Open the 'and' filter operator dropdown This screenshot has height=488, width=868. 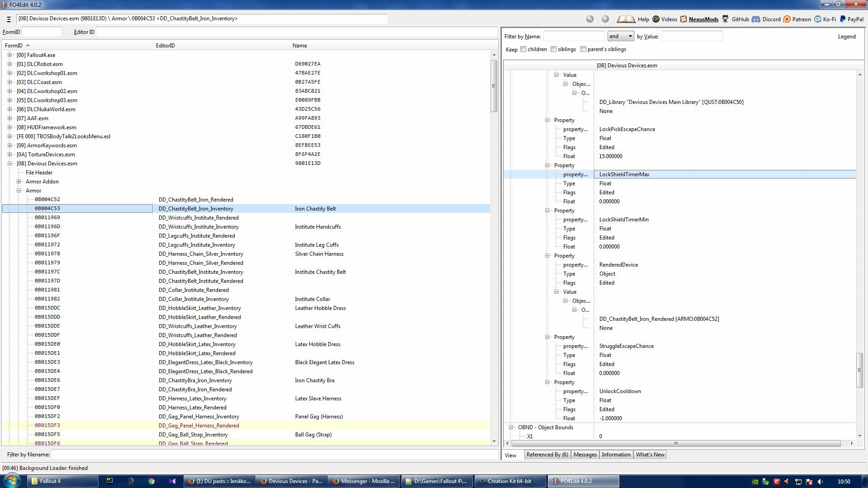pos(620,36)
